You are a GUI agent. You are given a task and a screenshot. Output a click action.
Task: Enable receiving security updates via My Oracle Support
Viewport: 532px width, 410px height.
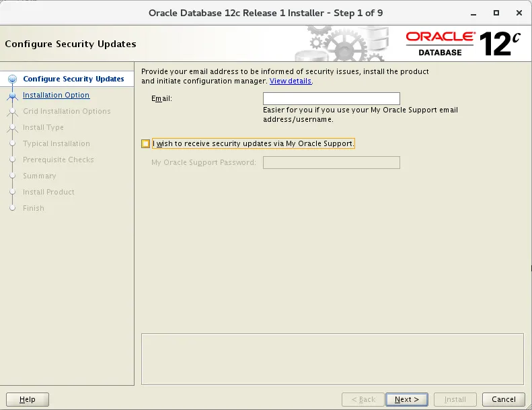[145, 143]
